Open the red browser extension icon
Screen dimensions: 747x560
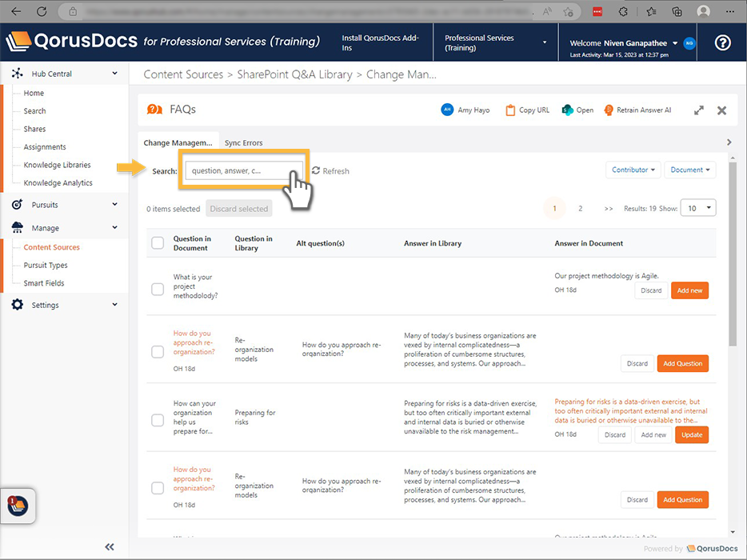point(597,12)
